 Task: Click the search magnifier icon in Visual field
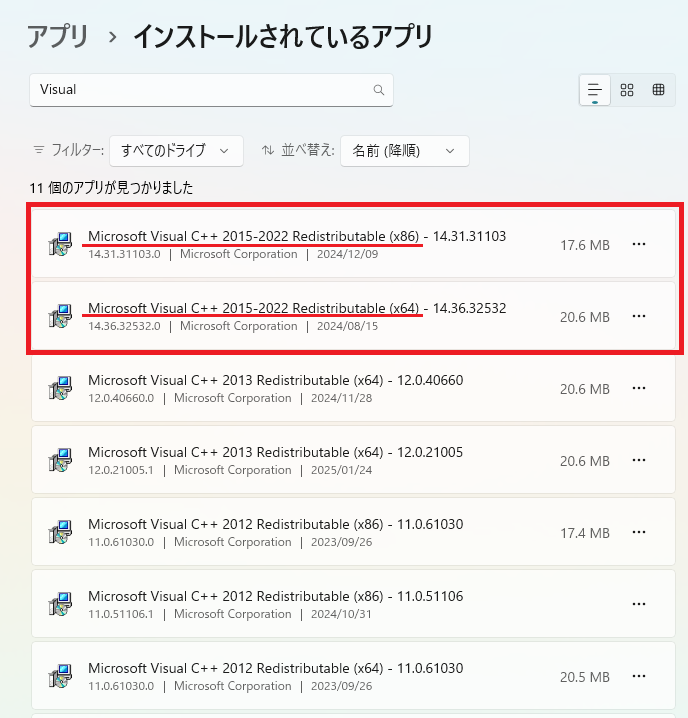click(379, 90)
